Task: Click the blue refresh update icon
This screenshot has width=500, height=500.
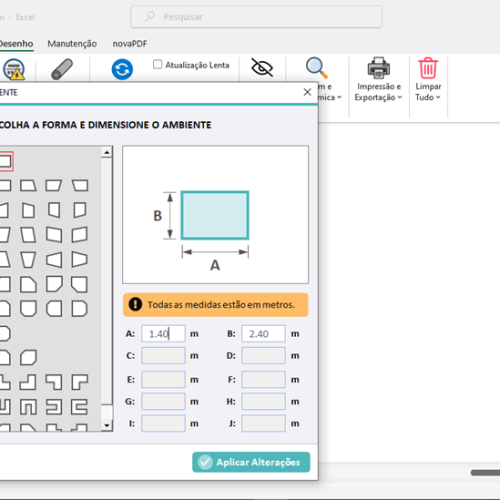Action: [x=122, y=69]
